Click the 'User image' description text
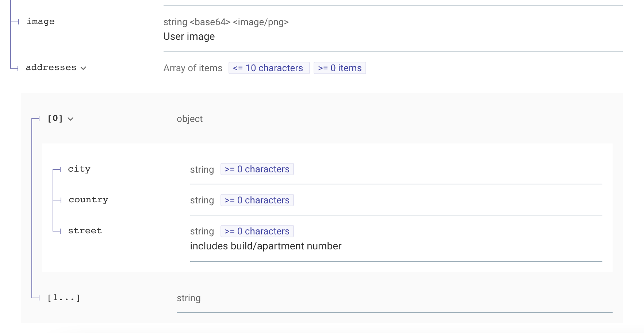 (x=189, y=37)
